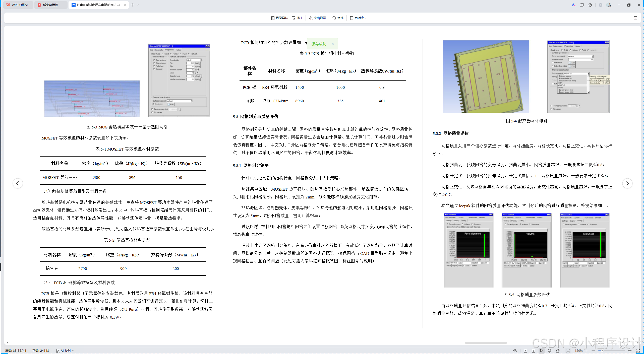
Task: Click the Blocks properties dialog screenshot on right
Action: coord(578,76)
